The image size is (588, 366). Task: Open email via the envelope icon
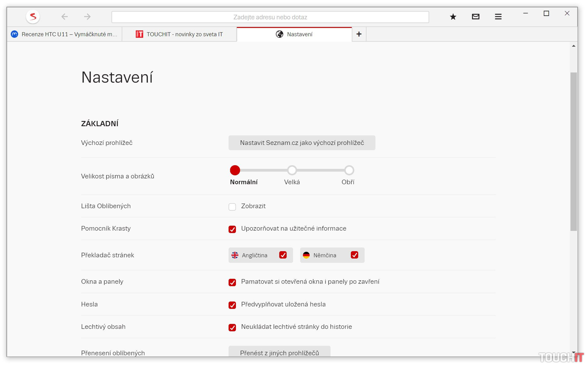pyautogui.click(x=476, y=17)
